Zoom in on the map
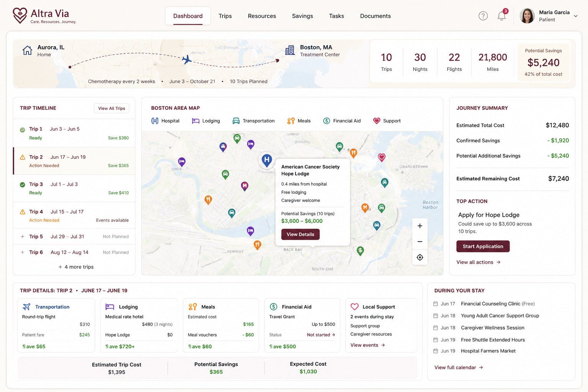 (x=420, y=226)
